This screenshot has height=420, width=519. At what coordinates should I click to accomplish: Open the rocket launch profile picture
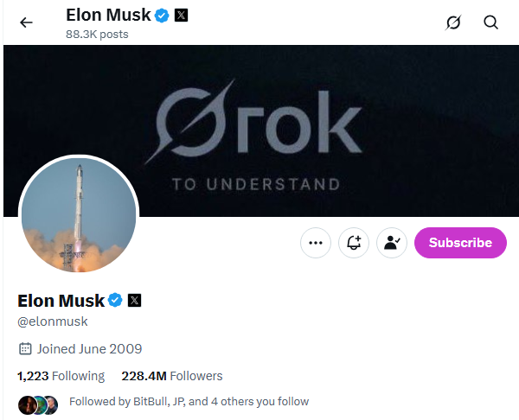[x=79, y=215]
